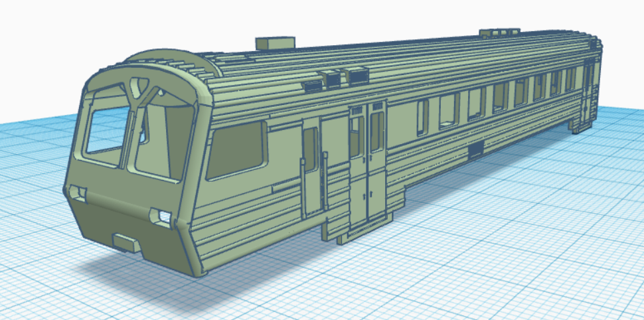Click the large cab side window

(236, 150)
